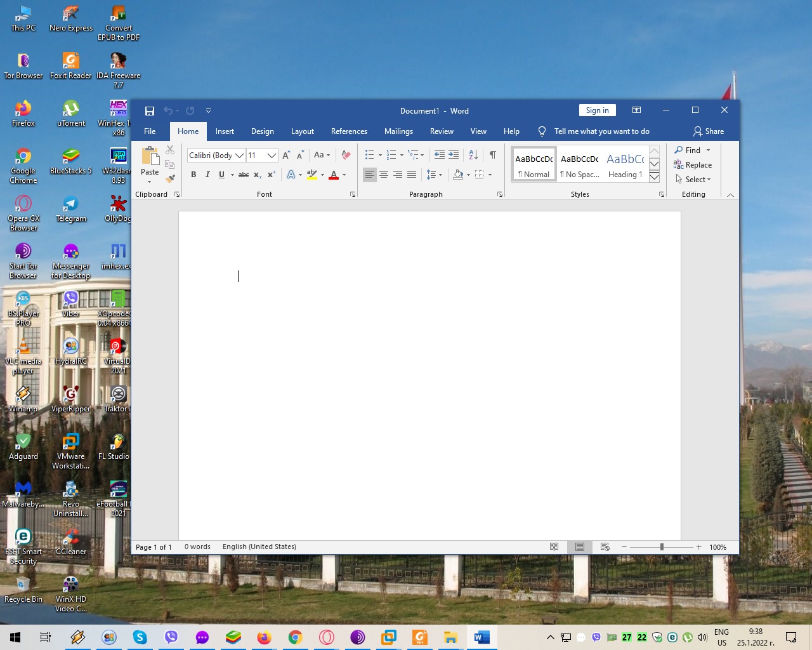The image size is (812, 650).
Task: Click the Tell me what you want to do box
Action: click(x=601, y=131)
